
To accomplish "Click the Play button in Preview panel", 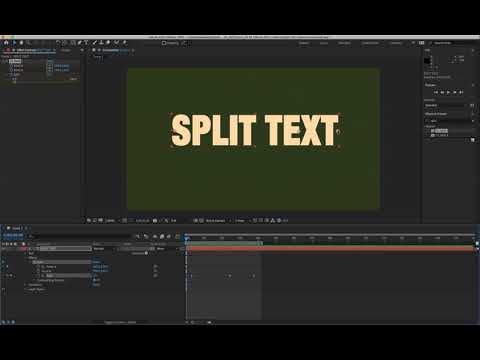I will 448,92.
